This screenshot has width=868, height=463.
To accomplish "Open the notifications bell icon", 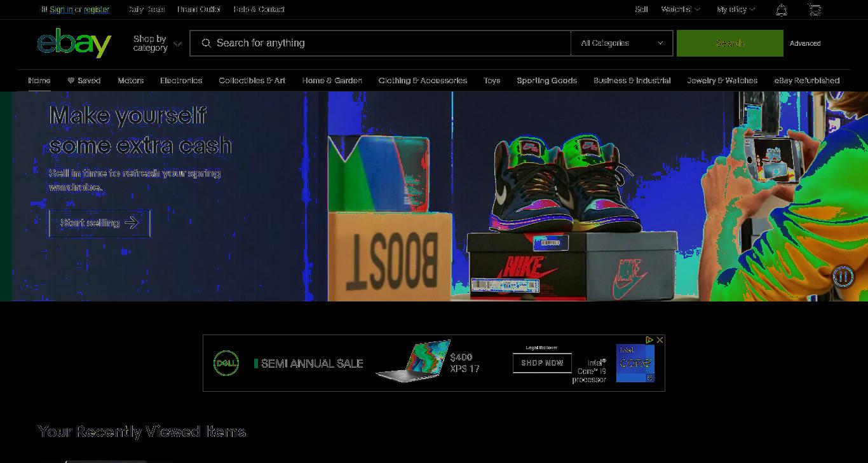I will (782, 10).
